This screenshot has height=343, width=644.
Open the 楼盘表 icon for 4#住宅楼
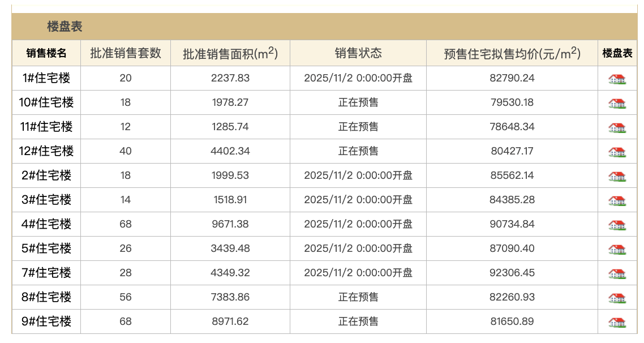(x=617, y=225)
